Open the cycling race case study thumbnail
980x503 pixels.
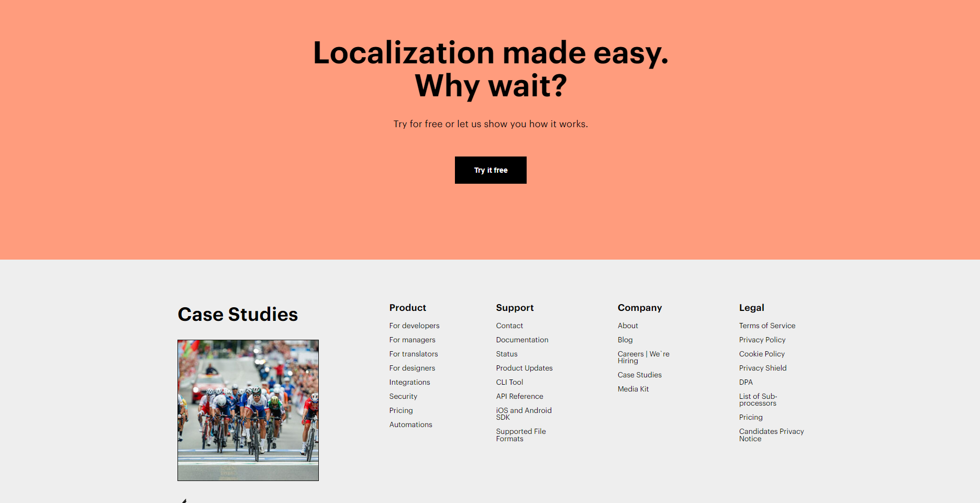coord(248,410)
